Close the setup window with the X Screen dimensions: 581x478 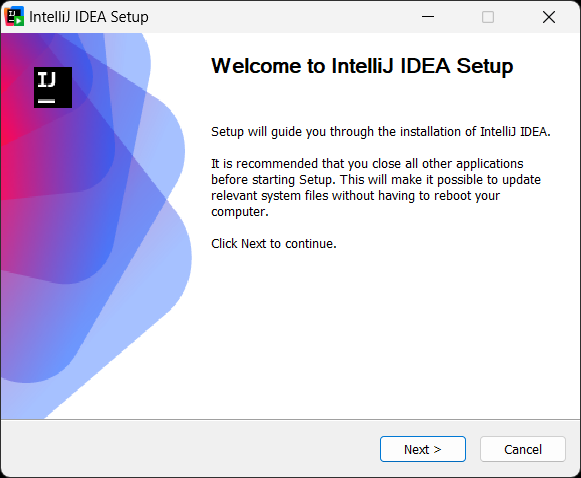click(x=549, y=17)
